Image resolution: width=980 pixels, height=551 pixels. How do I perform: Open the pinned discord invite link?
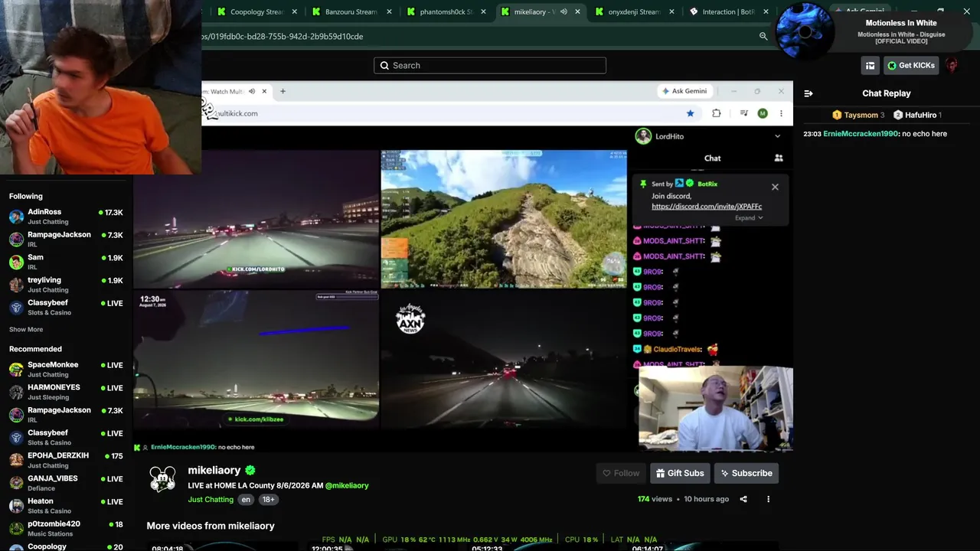tap(707, 207)
